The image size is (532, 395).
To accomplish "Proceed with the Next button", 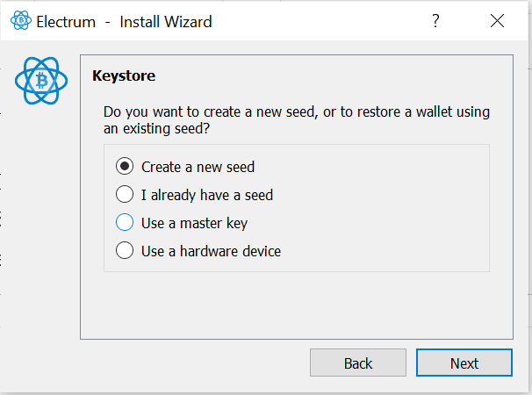I will pos(464,363).
